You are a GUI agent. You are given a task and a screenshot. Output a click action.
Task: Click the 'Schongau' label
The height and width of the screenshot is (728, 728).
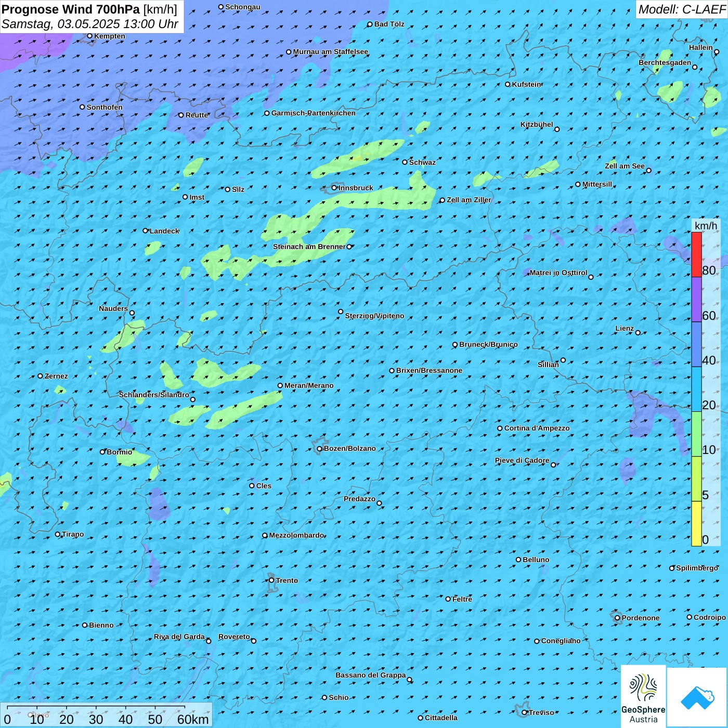coord(243,7)
